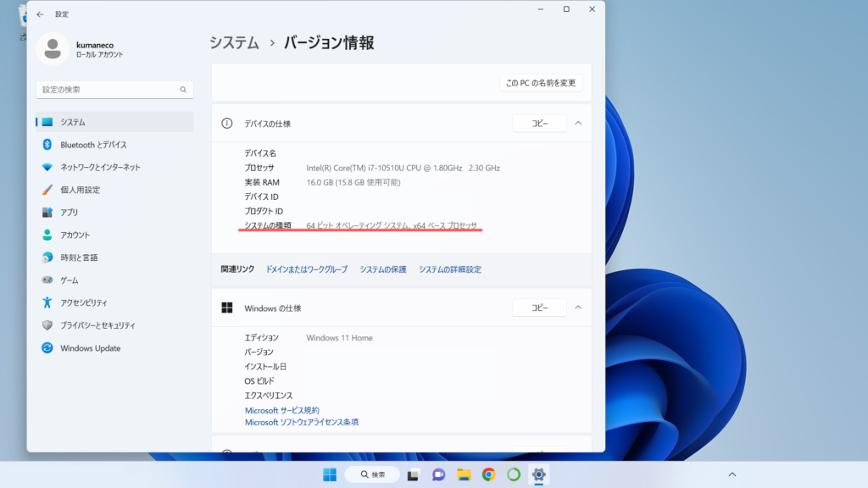Open Microsoft ソフトウェアライセンス条項 link

302,422
